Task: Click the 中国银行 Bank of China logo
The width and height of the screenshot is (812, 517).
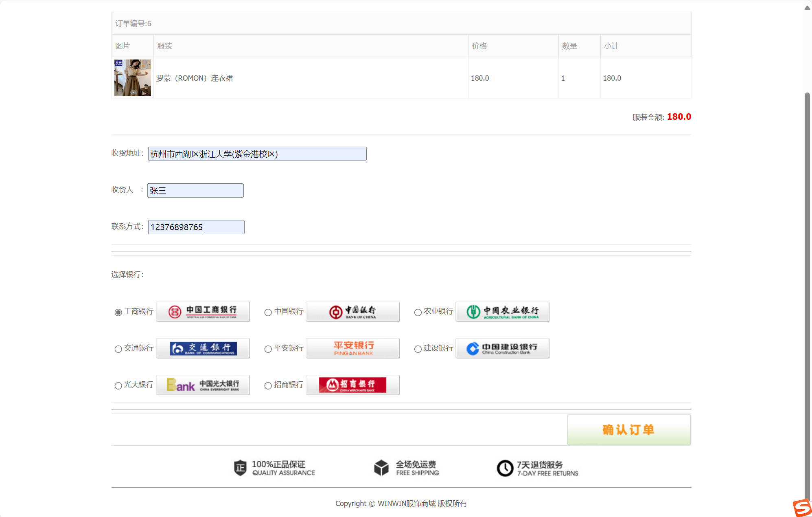Action: tap(352, 312)
